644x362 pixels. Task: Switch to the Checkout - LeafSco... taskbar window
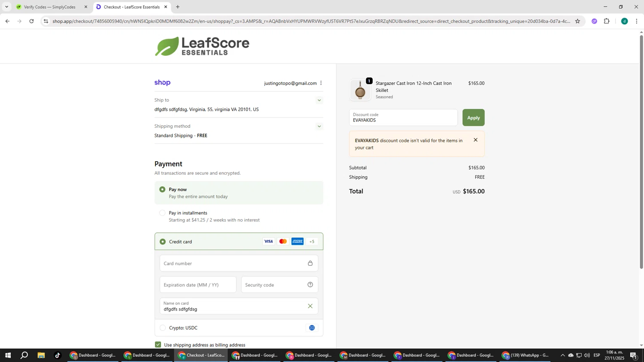[x=201, y=355]
